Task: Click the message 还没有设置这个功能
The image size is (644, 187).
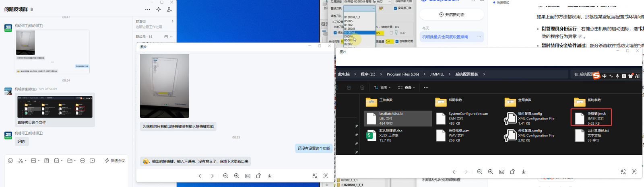Action: [x=314, y=148]
